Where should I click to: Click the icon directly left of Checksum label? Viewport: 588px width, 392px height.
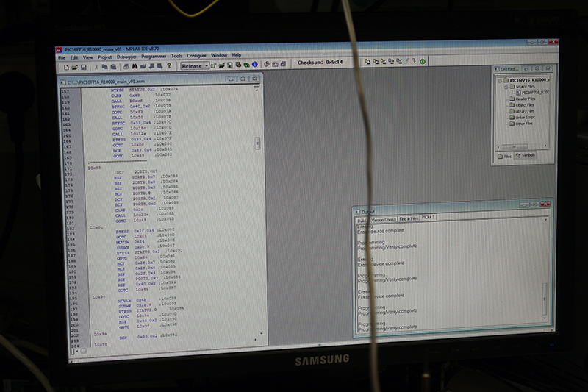click(x=284, y=64)
